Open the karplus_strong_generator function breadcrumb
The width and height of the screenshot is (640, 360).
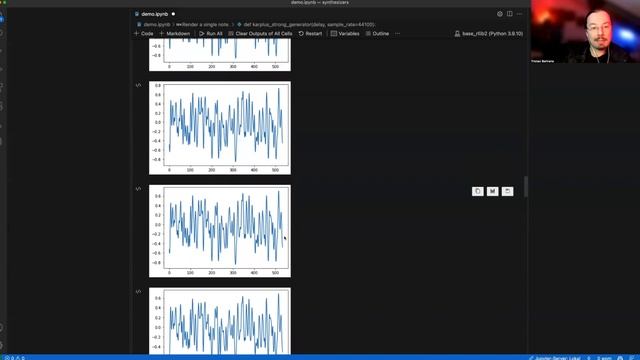[x=306, y=24]
